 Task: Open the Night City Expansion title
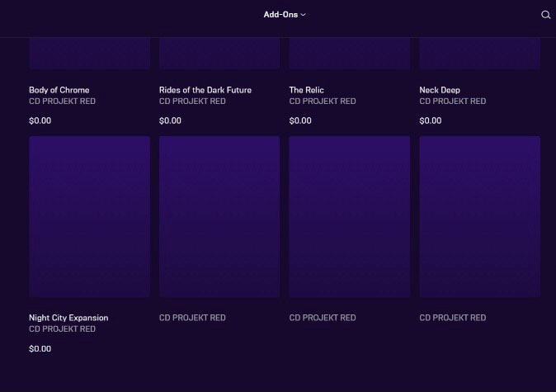pos(68,318)
